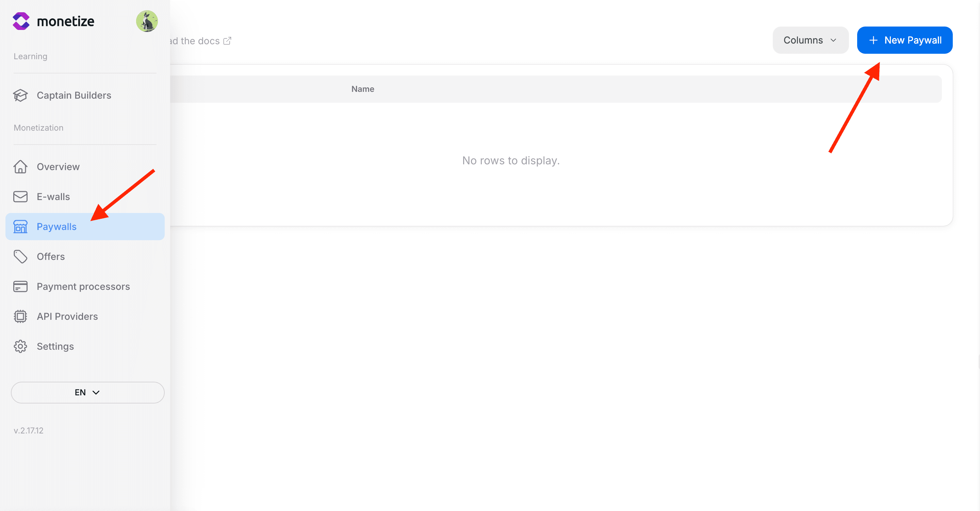Open the Columns dropdown
The width and height of the screenshot is (980, 511).
[x=810, y=40]
